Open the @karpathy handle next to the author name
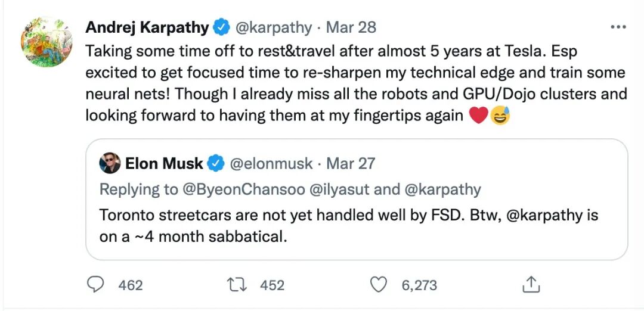Screen dimensions: 644x311 [x=274, y=27]
